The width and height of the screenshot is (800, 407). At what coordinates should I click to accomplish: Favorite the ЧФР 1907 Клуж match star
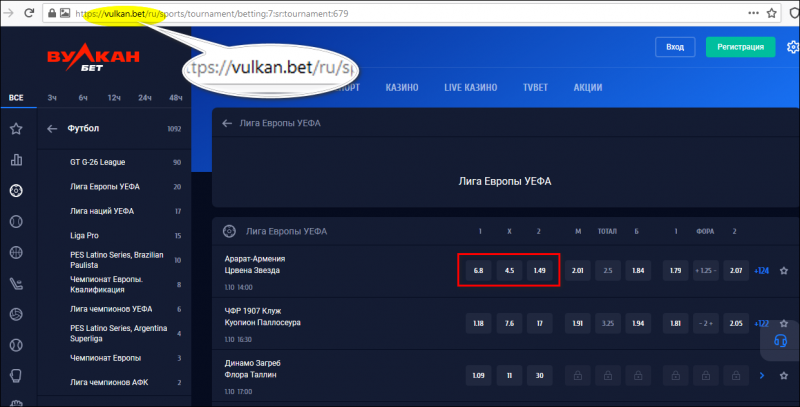[784, 323]
